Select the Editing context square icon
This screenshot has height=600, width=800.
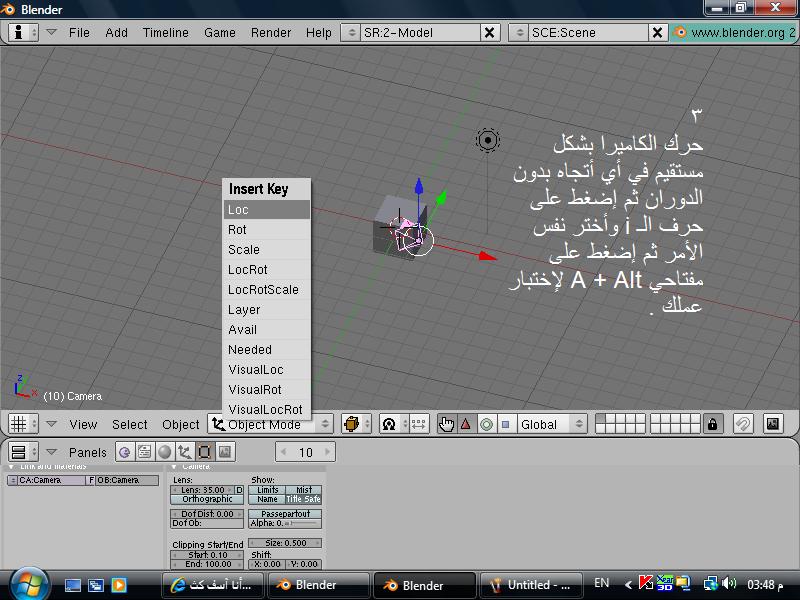point(205,452)
